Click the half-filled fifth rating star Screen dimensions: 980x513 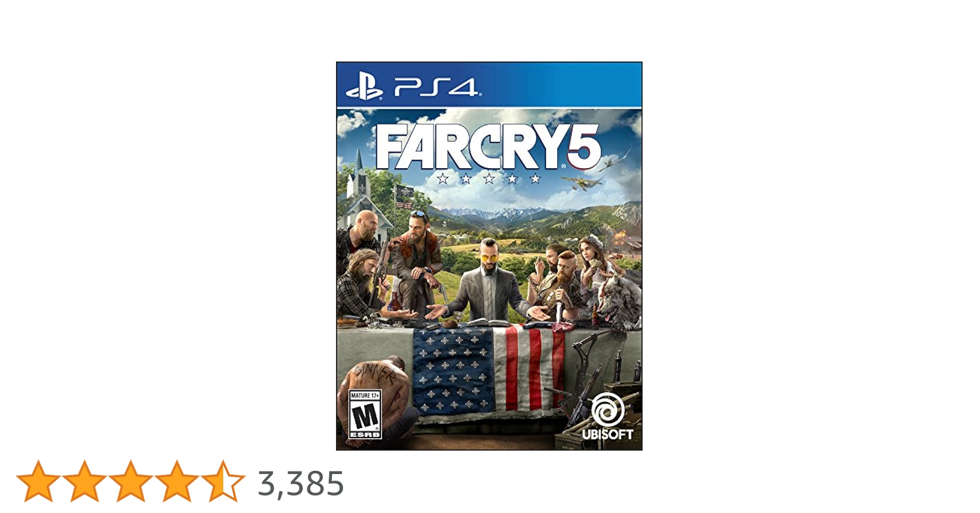click(x=223, y=481)
